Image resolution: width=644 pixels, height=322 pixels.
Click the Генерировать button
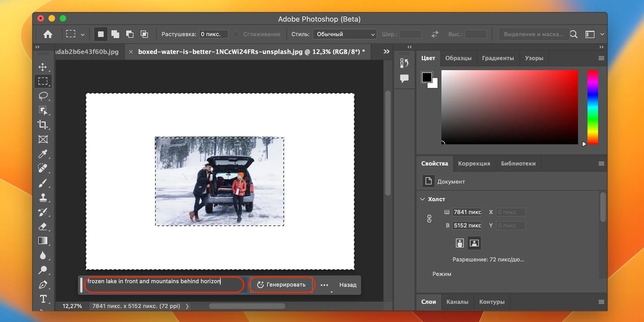(281, 285)
